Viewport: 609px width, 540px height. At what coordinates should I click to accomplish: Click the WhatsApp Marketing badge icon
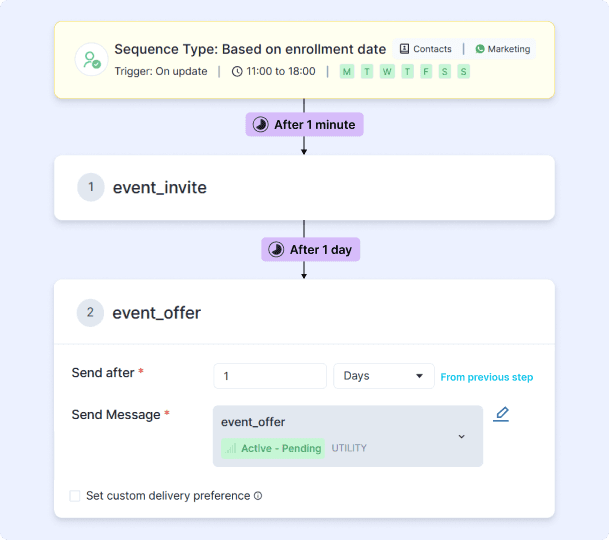tap(480, 49)
